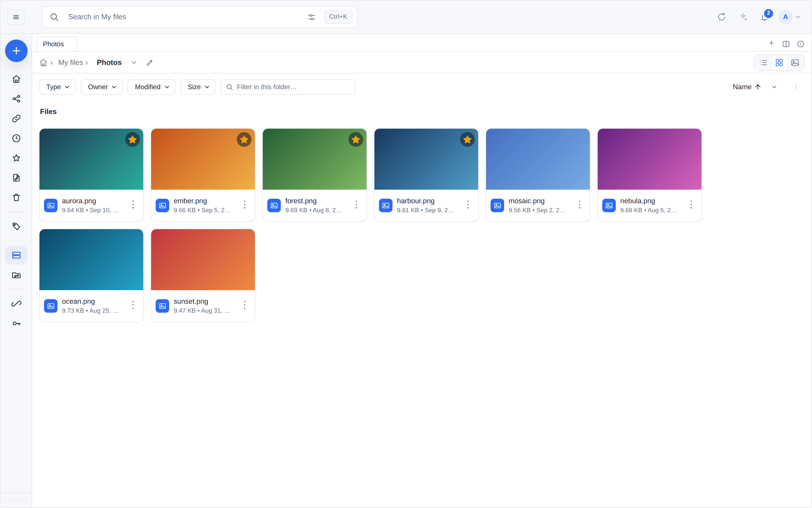Click the sparkle AI assistant icon
812x508 pixels.
(x=743, y=17)
